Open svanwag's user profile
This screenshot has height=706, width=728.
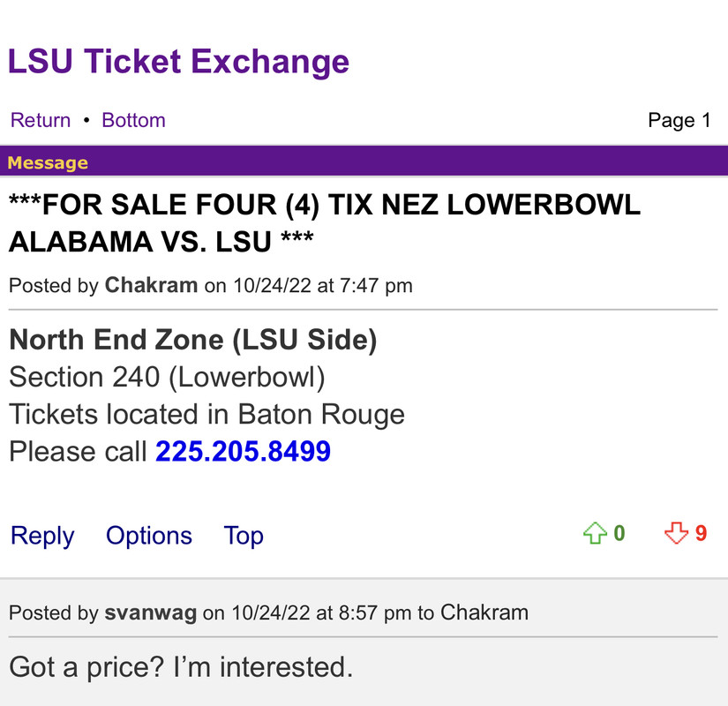(x=151, y=612)
